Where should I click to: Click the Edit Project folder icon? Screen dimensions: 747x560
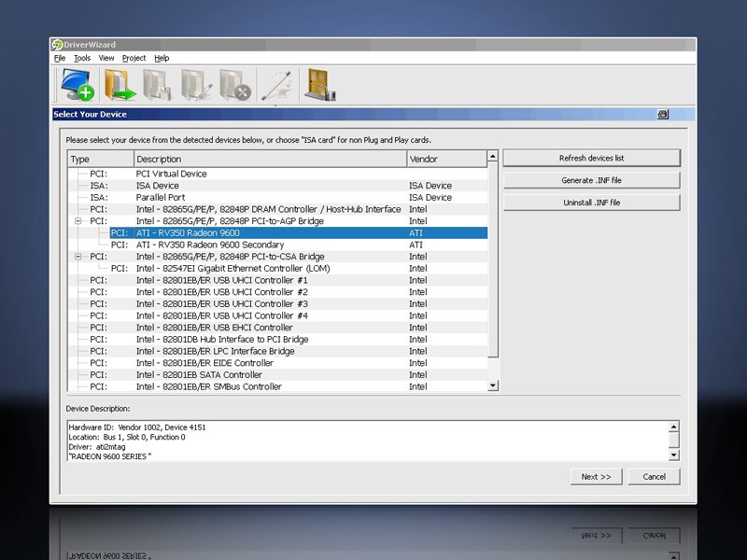(x=196, y=84)
